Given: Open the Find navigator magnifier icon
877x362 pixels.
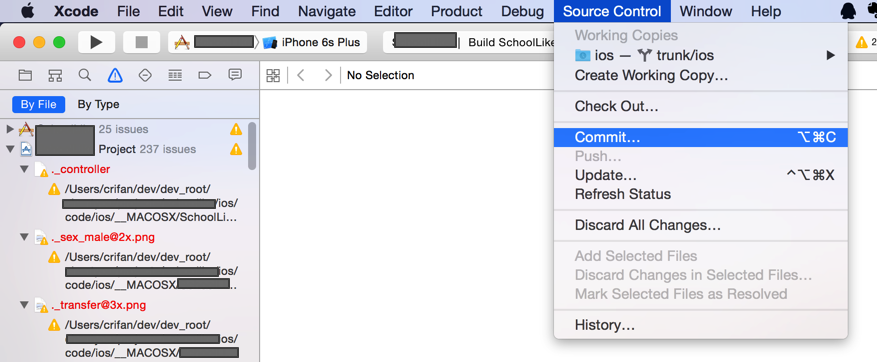Looking at the screenshot, I should click(84, 75).
